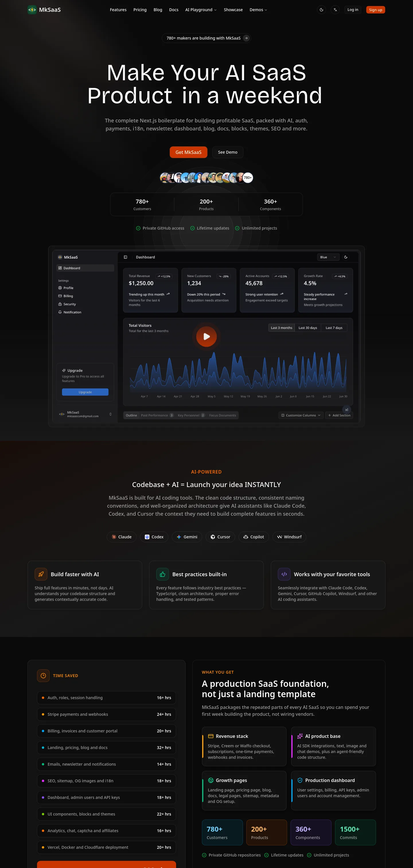The image size is (413, 868).
Task: Click the Claude tool chip
Action: 121,537
